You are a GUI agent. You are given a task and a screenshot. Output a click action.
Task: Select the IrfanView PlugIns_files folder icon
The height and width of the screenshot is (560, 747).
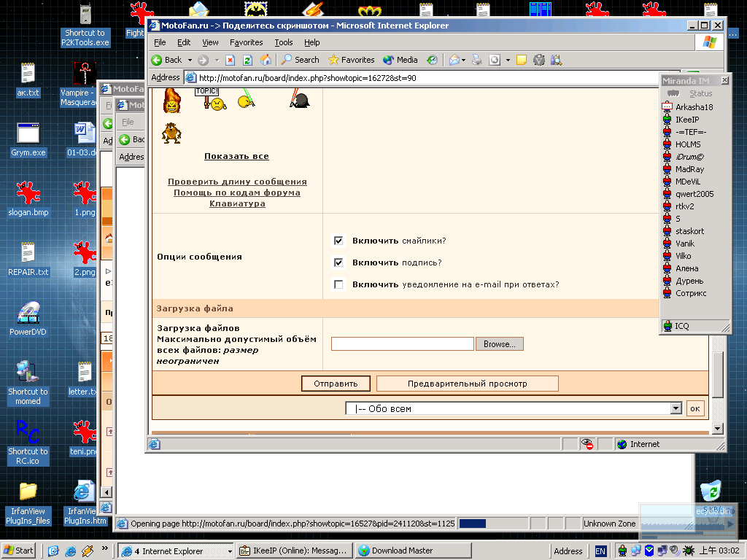point(28,503)
